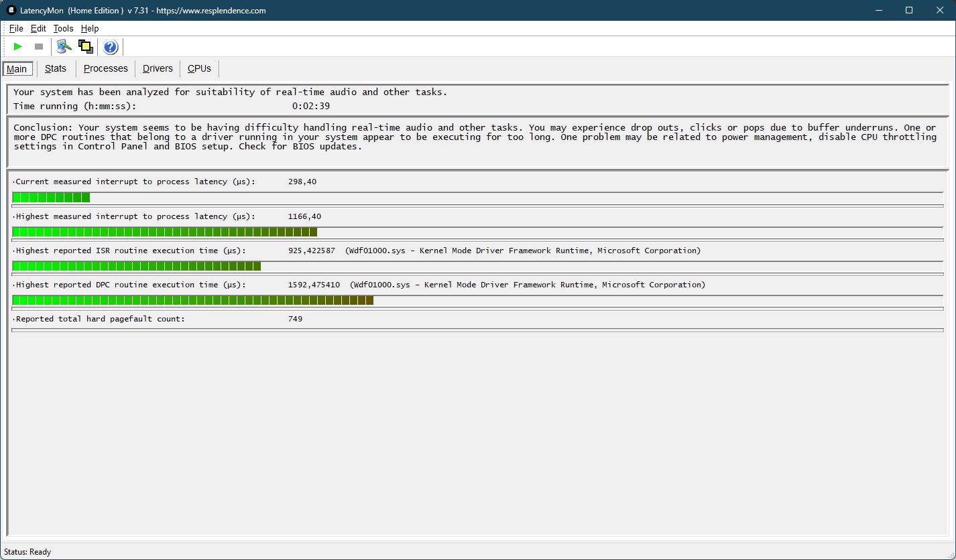This screenshot has height=560, width=956.
Task: Click the LatencyMon app icon in title bar
Action: pos(11,10)
